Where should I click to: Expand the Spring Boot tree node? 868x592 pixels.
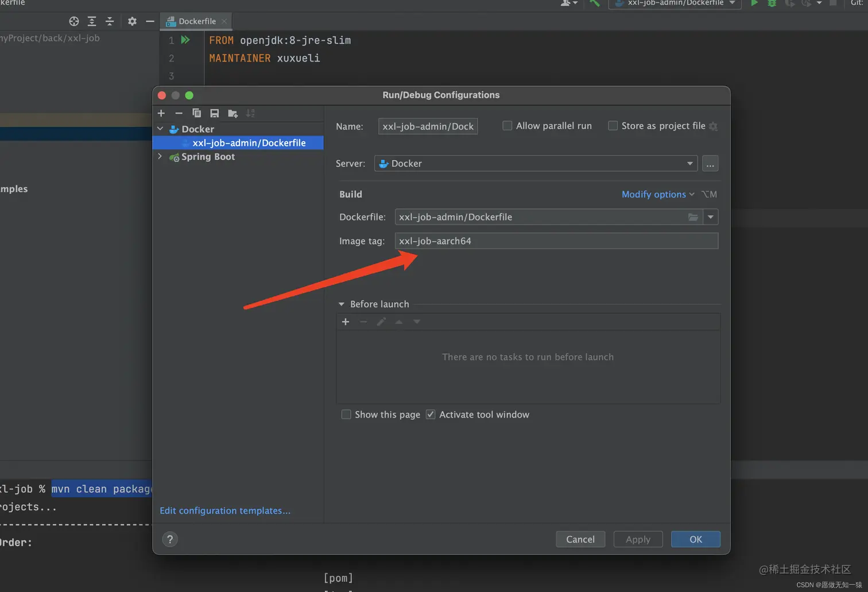160,156
